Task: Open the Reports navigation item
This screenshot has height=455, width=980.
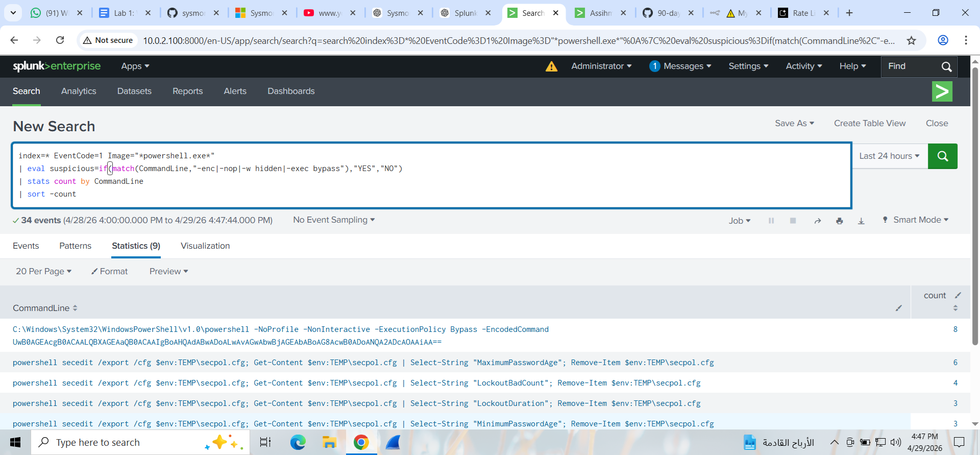Action: tap(188, 91)
